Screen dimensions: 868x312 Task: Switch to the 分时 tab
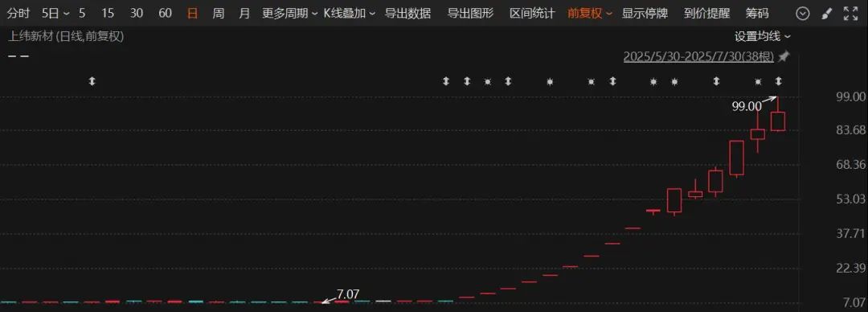18,14
